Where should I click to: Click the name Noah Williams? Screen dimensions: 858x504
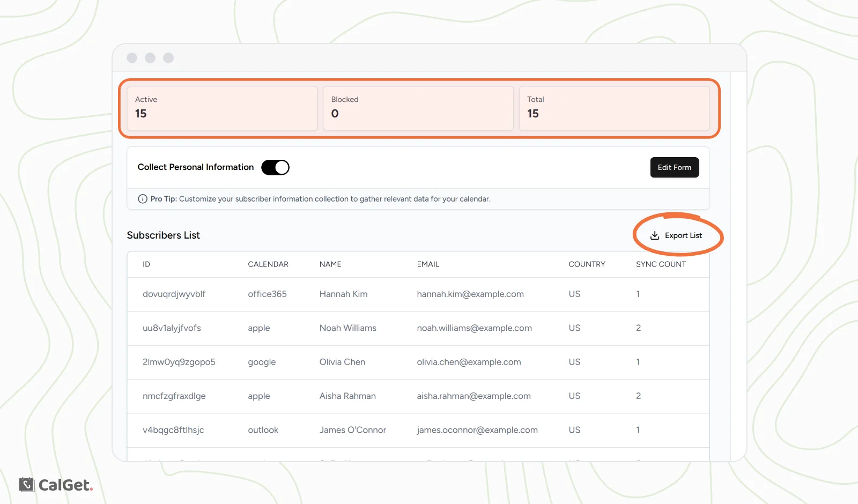(348, 328)
